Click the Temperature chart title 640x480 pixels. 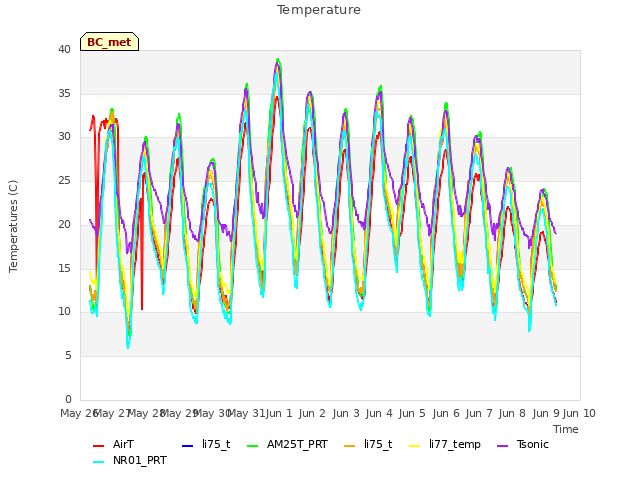[319, 10]
